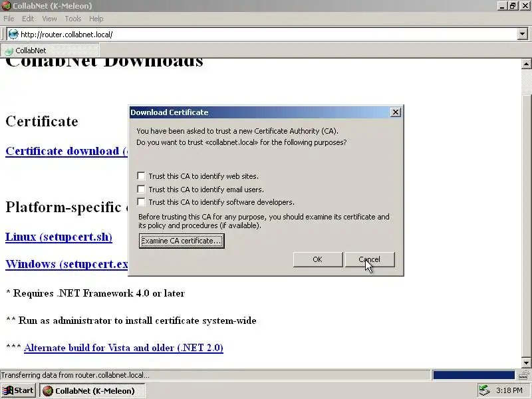Select the CollabNet tab
The height and width of the screenshot is (399, 532).
[50, 51]
